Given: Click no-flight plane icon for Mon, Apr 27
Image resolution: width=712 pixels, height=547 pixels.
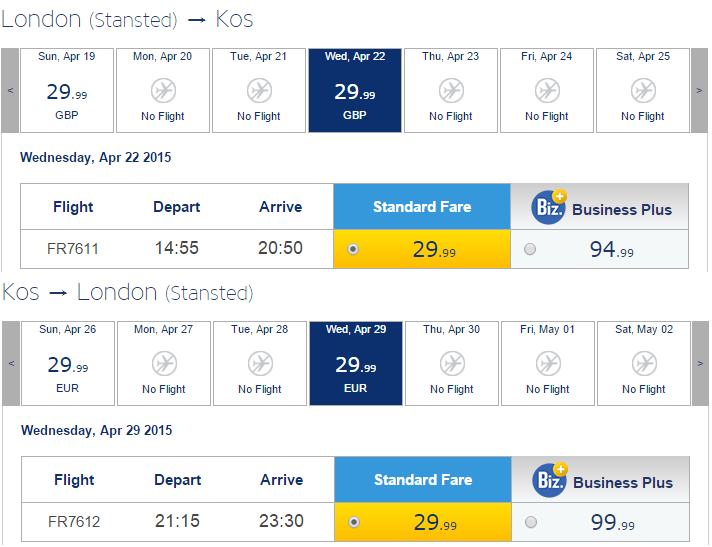Looking at the screenshot, I should (164, 363).
